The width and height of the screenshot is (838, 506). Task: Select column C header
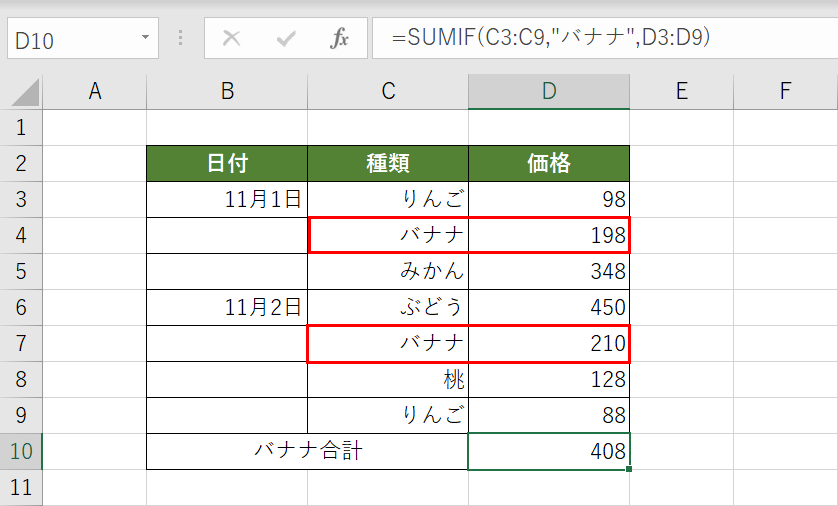point(388,92)
